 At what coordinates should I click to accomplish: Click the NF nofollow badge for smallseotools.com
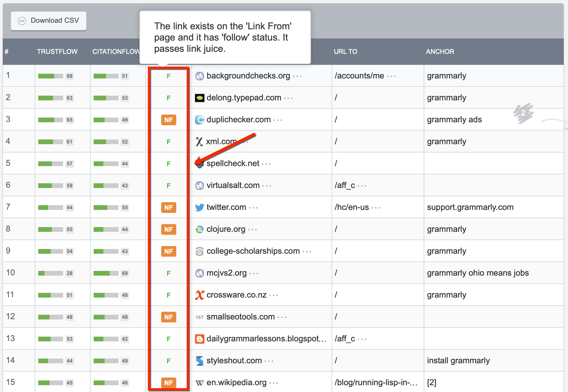click(x=169, y=317)
